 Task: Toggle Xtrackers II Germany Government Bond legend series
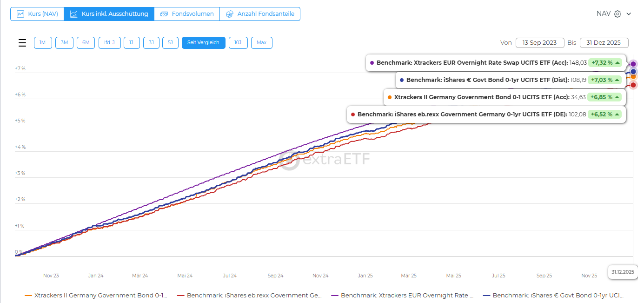tap(96, 295)
